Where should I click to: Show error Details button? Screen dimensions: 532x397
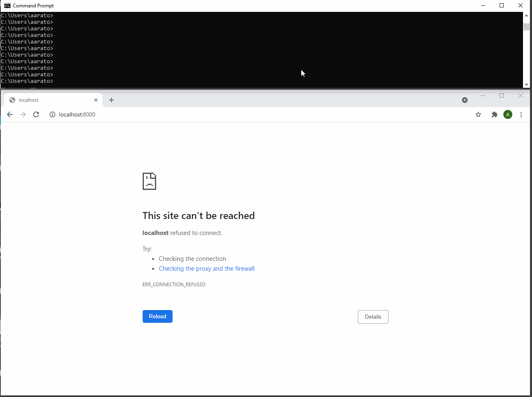click(x=373, y=317)
